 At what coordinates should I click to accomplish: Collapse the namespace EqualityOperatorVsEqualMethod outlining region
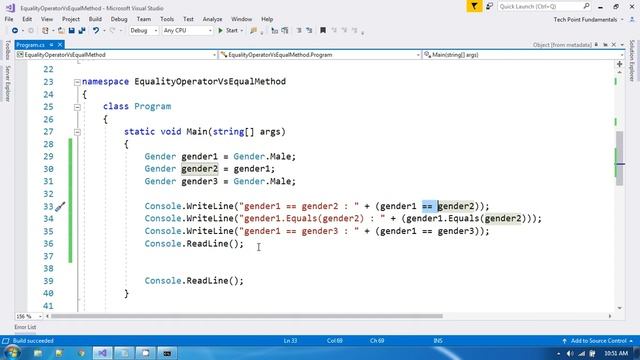pyautogui.click(x=77, y=82)
